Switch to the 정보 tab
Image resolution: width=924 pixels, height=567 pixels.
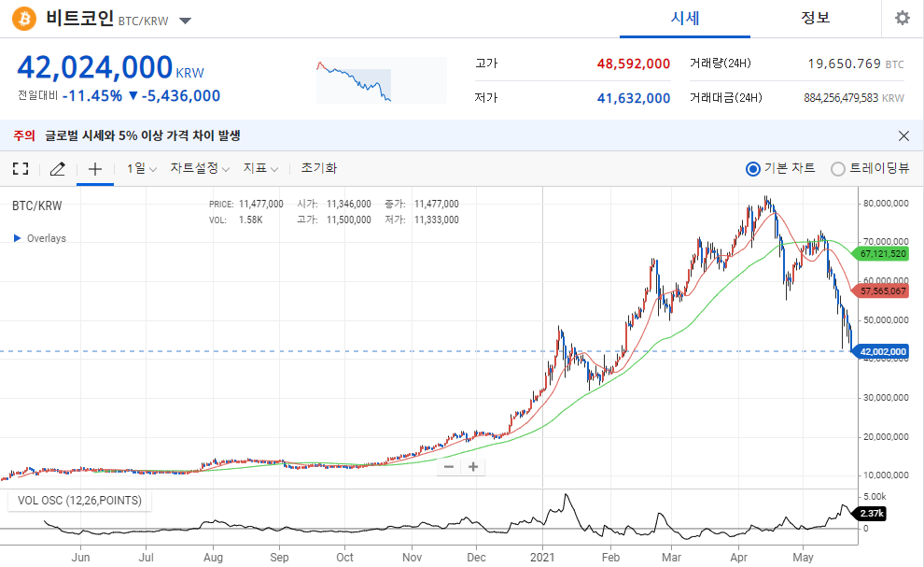[x=815, y=18]
